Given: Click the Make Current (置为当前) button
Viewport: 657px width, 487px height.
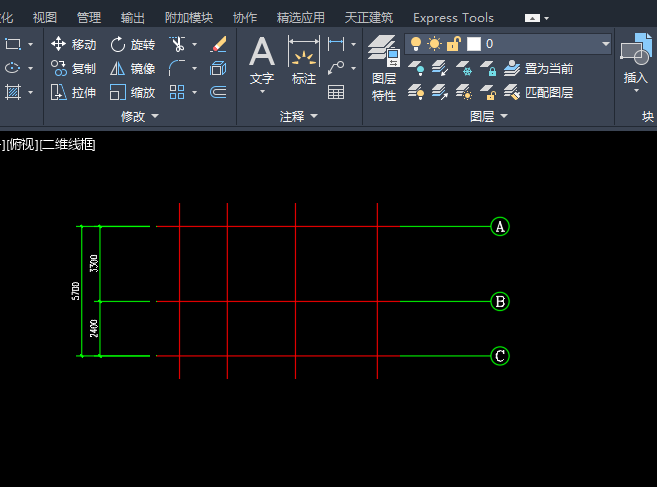Looking at the screenshot, I should tap(540, 69).
